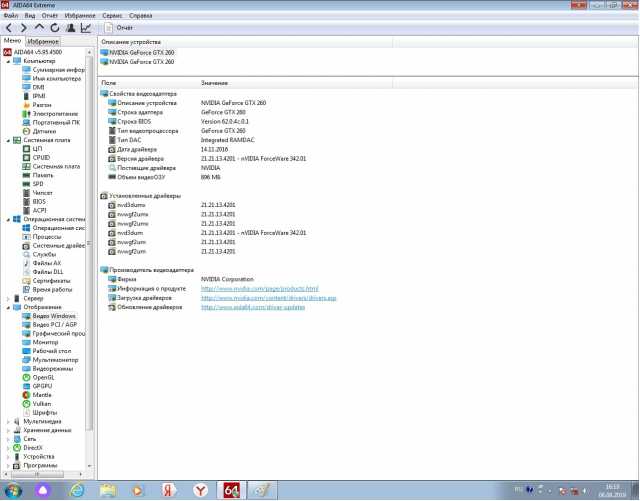The image size is (640, 501).
Task: Expand the Мультимедиа tree node
Action: pos(8,421)
